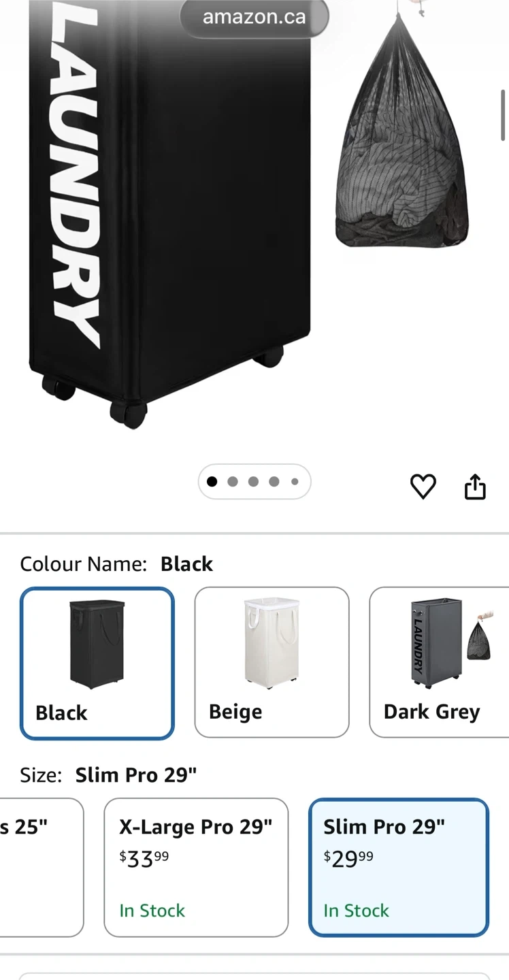The height and width of the screenshot is (980, 509).
Task: Choose the X-Large Pro 29" size
Action: coord(196,868)
